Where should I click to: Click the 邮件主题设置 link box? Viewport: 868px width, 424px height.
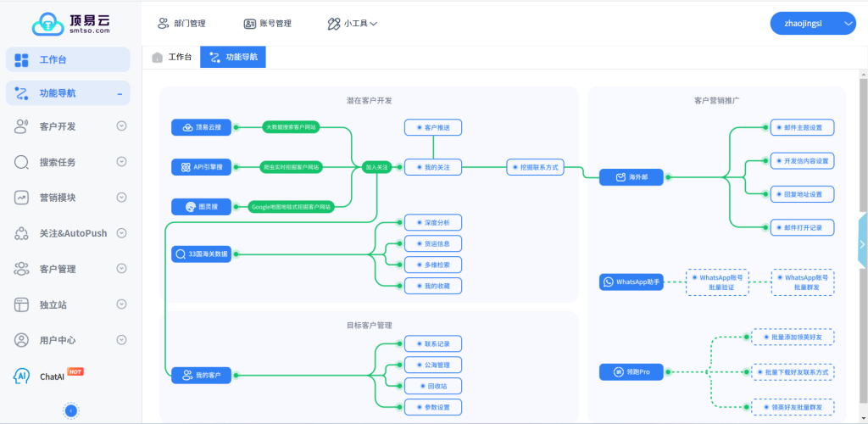[802, 127]
